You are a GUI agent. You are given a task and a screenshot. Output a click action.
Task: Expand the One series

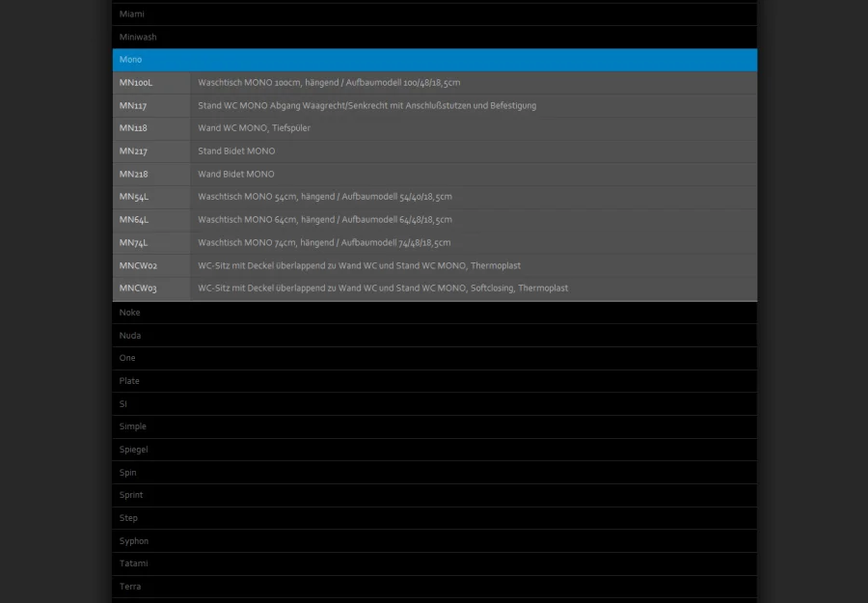click(x=434, y=358)
